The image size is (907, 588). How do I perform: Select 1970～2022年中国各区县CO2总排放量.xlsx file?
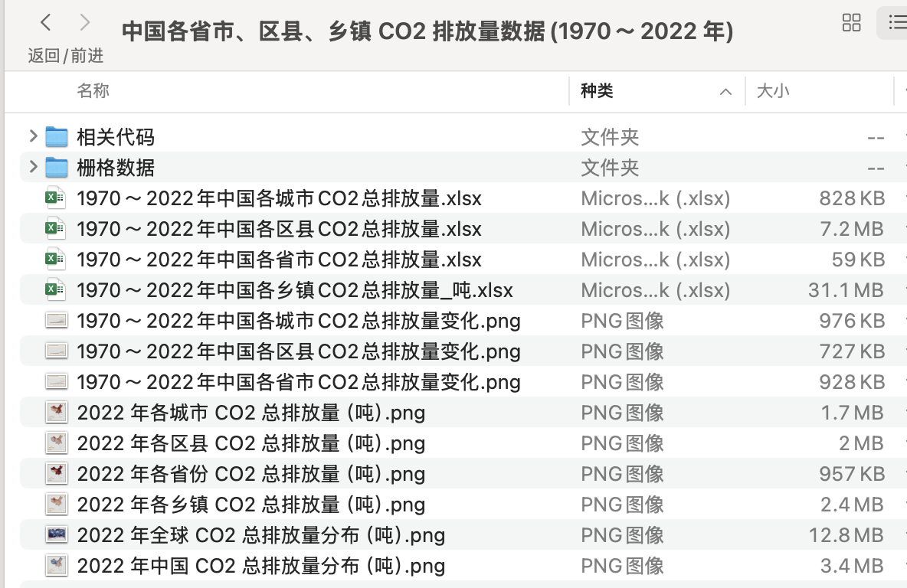coord(279,229)
